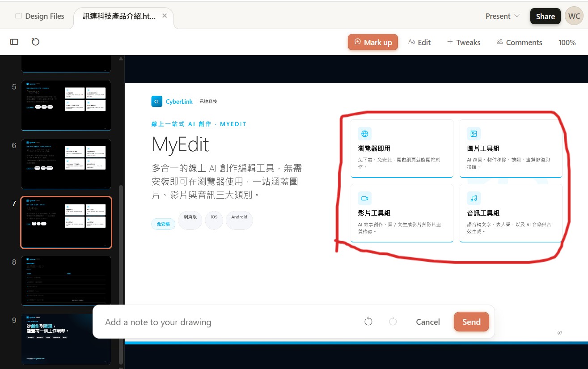Select slide 5 thumbnail
This screenshot has width=588, height=369.
point(66,105)
